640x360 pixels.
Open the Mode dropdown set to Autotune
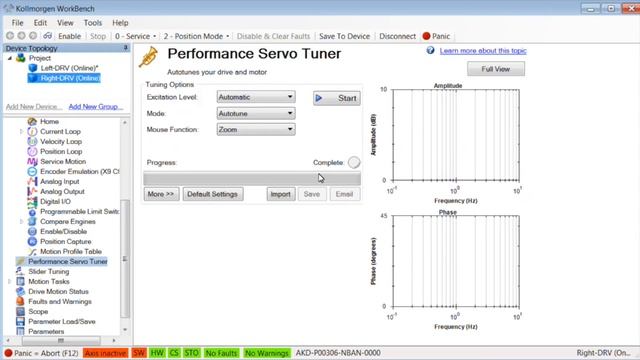coord(256,113)
